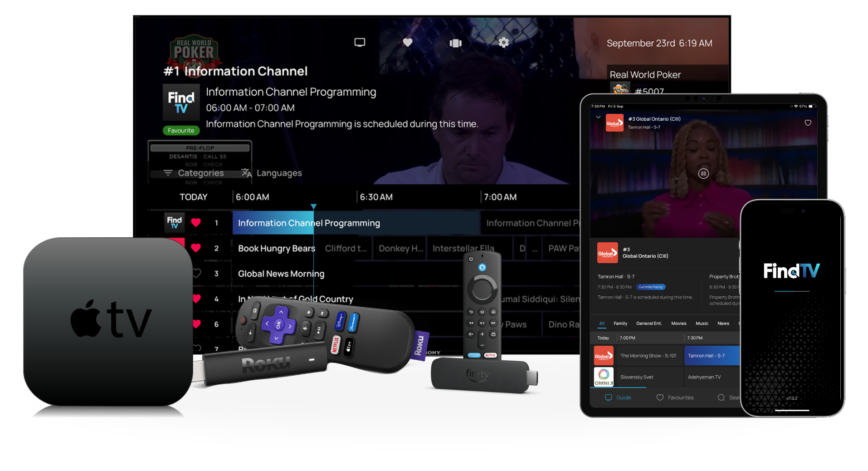Click the OMNI.1 channel logo

604,377
